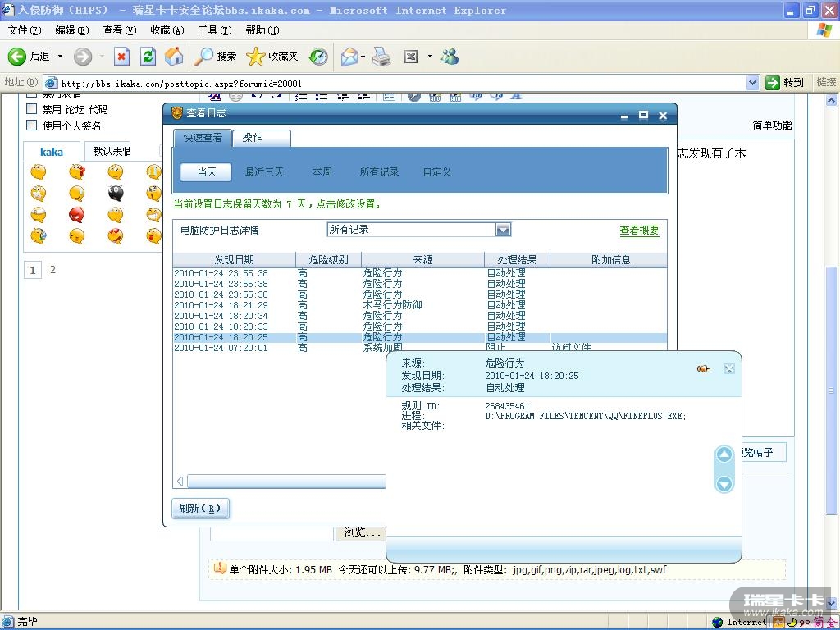The height and width of the screenshot is (630, 840).
Task: Open the 编辑 menu
Action: click(72, 30)
